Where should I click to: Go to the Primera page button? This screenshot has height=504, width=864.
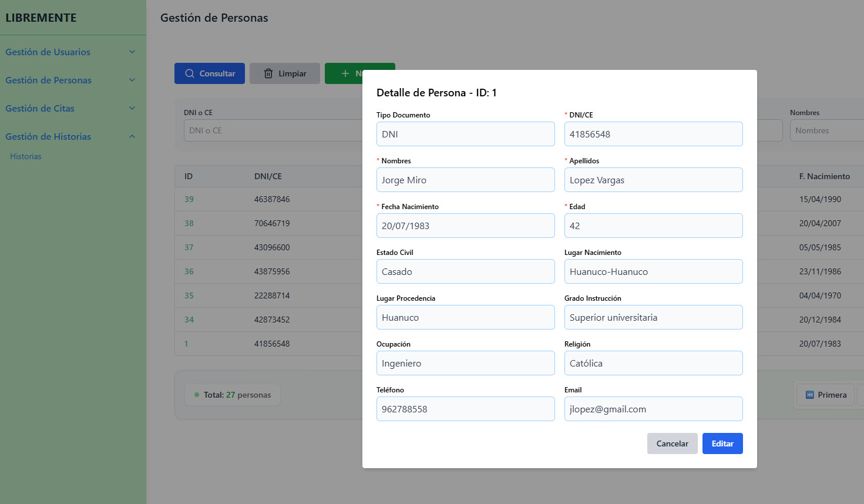825,395
